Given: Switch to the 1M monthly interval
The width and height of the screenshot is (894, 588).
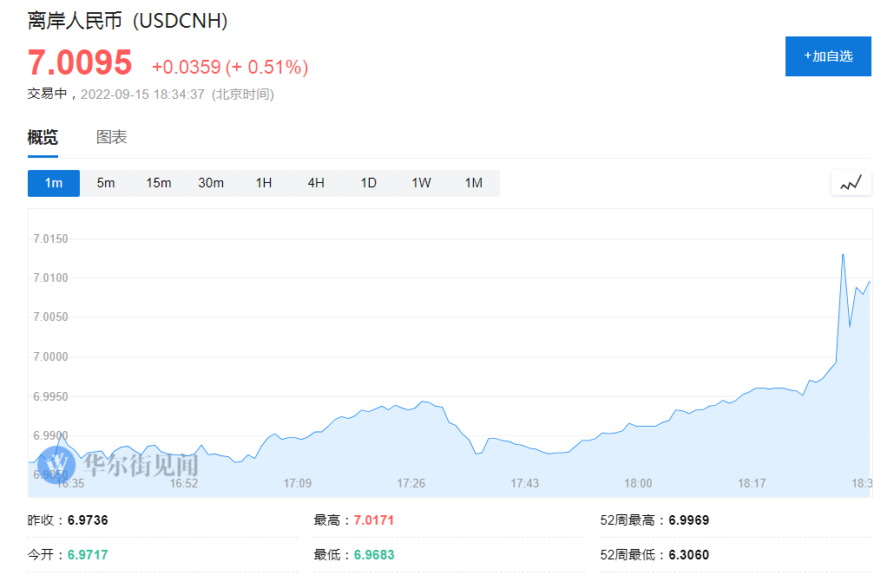Looking at the screenshot, I should pyautogui.click(x=473, y=183).
